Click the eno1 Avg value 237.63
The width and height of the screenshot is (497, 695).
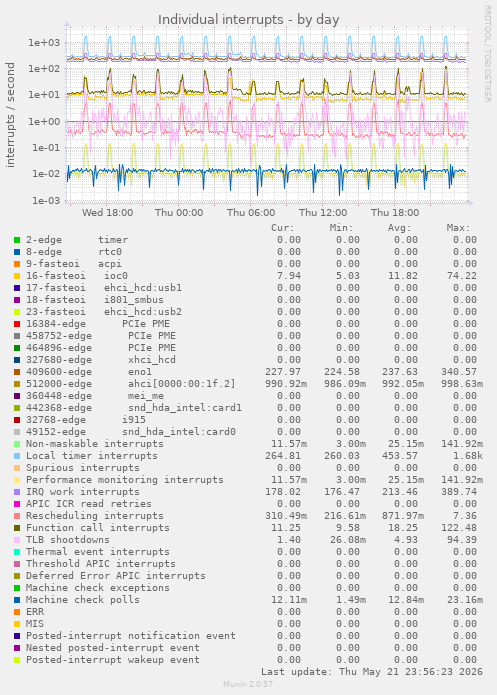pyautogui.click(x=400, y=372)
